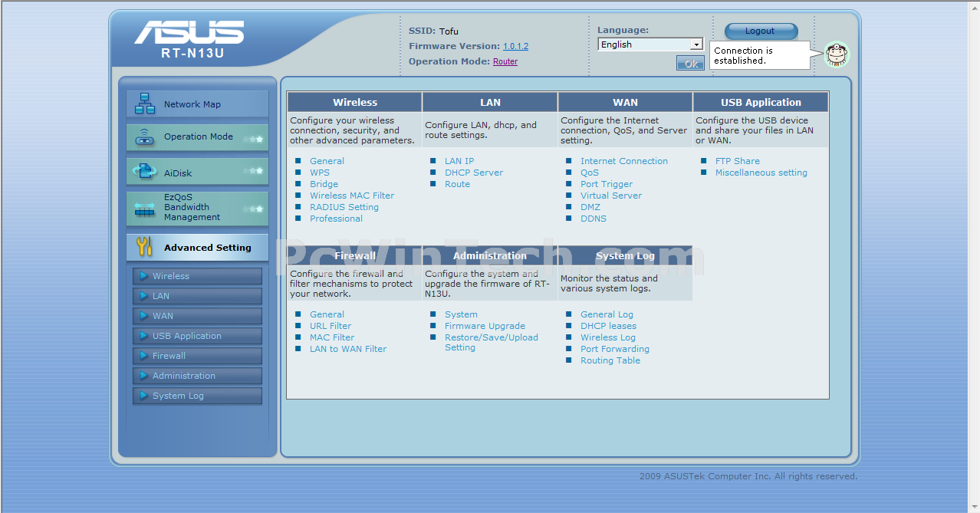The height and width of the screenshot is (513, 980).
Task: Open Firewall submenu in sidebar
Action: pyautogui.click(x=198, y=356)
